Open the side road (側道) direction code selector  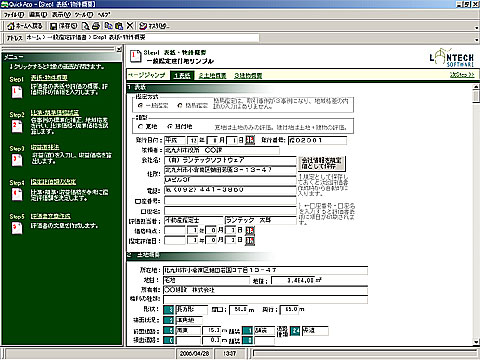point(169,340)
